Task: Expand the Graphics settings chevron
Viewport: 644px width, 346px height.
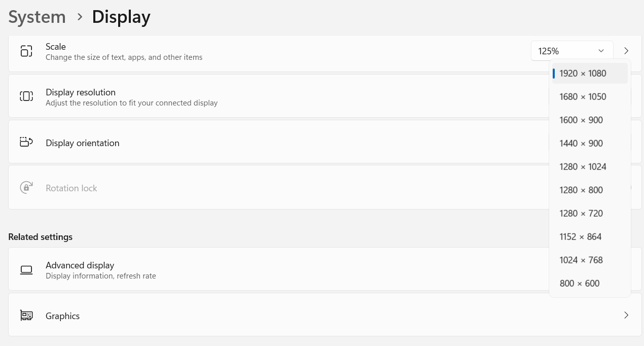Action: pos(626,315)
